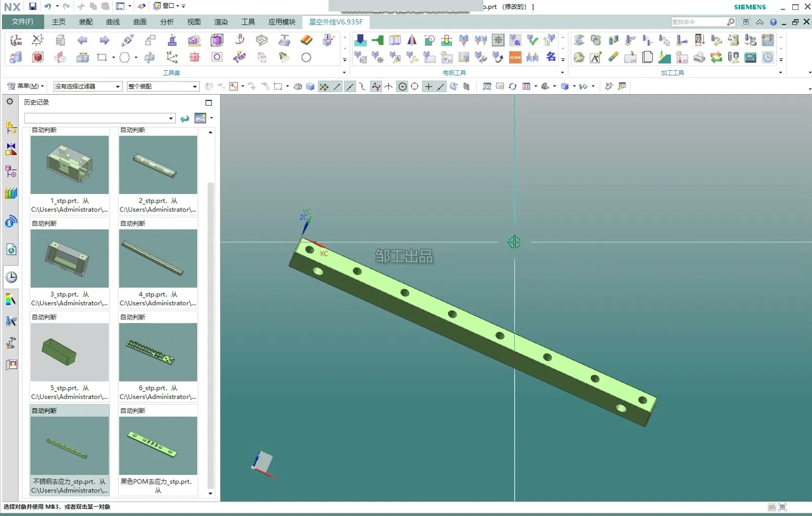Toggle the snap to arc center option
This screenshot has width=812, height=516.
(403, 86)
